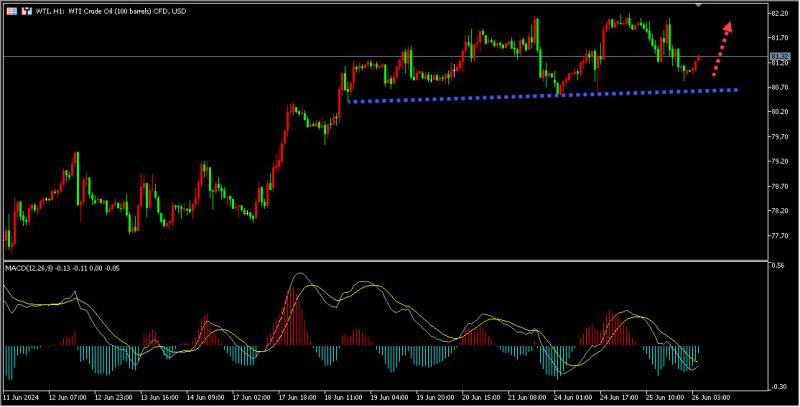
Task: Click MACD scale value 0.56
Action: (777, 266)
